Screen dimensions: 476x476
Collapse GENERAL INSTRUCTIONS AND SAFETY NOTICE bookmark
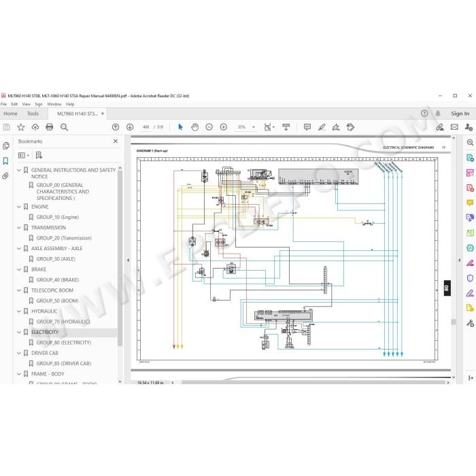click(x=19, y=170)
